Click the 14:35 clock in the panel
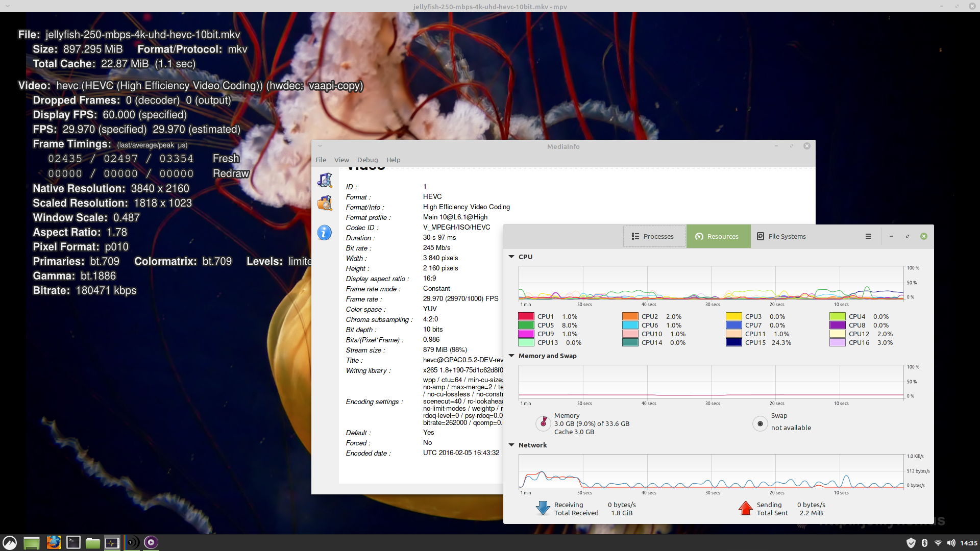980x551 pixels. tap(969, 543)
